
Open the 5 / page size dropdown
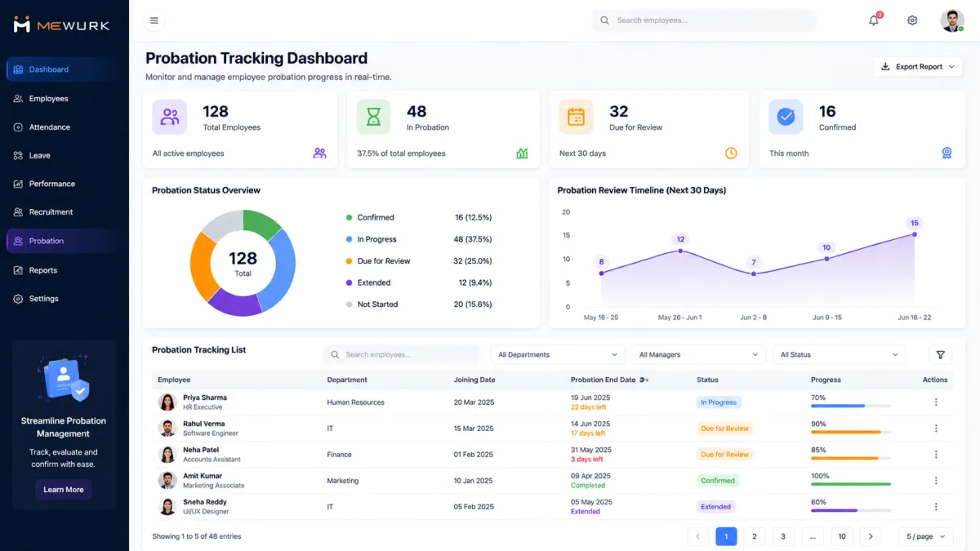[x=926, y=536]
